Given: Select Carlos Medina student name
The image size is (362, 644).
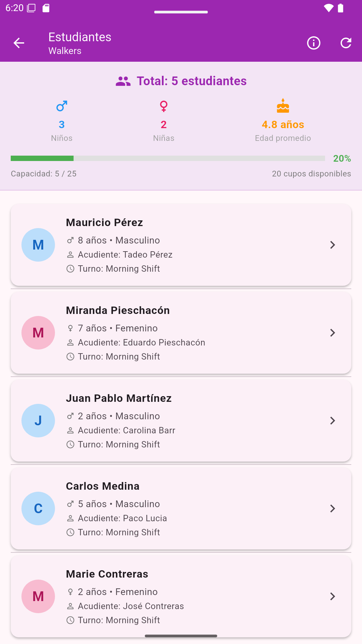Looking at the screenshot, I should tap(103, 486).
